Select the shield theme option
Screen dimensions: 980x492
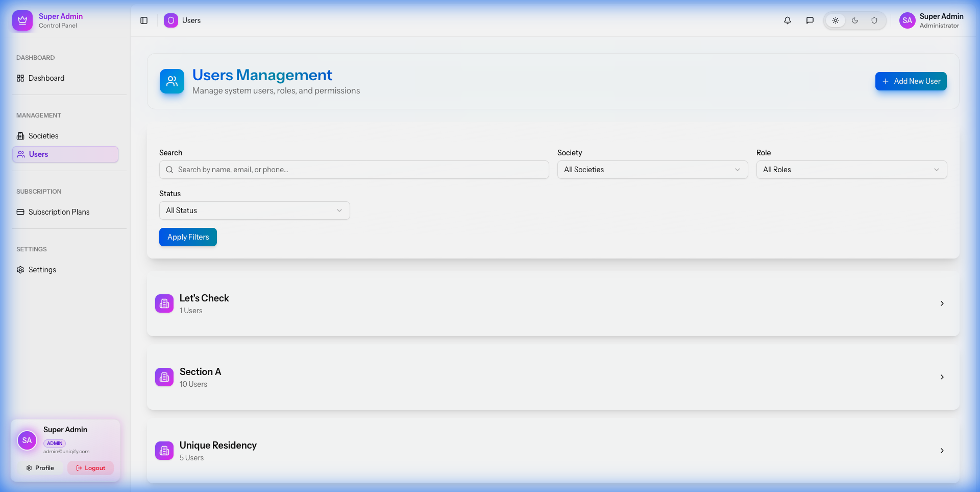(x=874, y=20)
